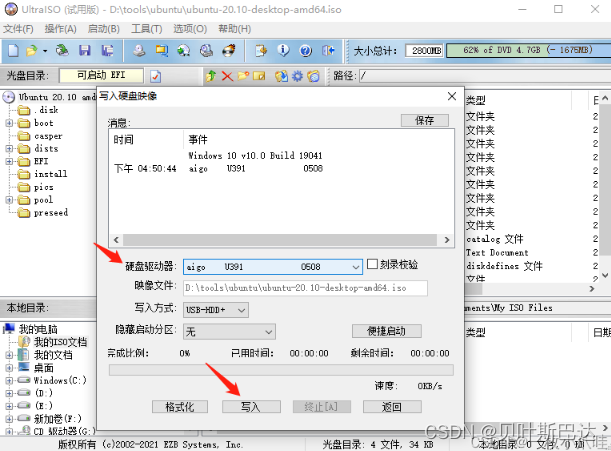Click the Help question mark icon
611x451 pixels.
[306, 50]
